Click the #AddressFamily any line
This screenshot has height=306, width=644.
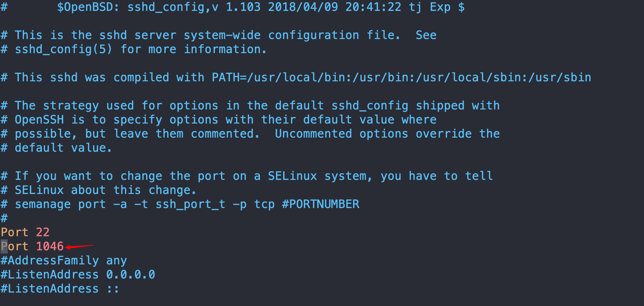64,261
